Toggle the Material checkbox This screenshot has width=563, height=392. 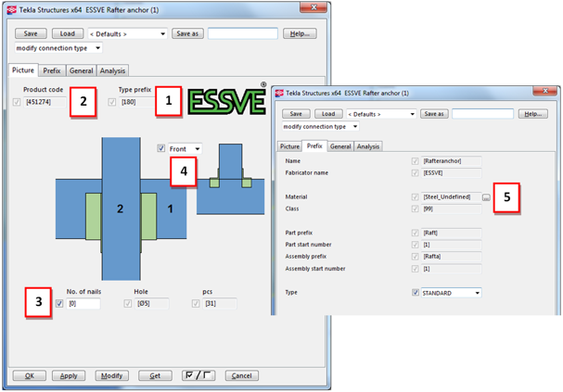tap(416, 196)
